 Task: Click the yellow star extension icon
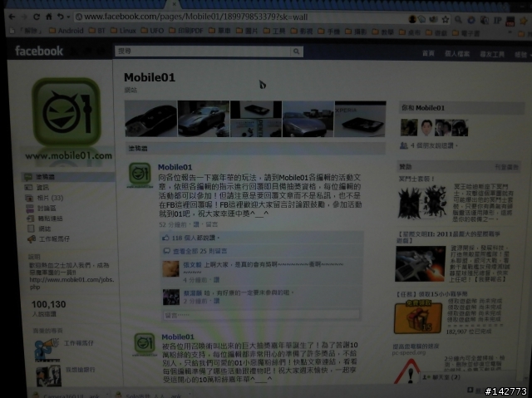tap(524, 21)
